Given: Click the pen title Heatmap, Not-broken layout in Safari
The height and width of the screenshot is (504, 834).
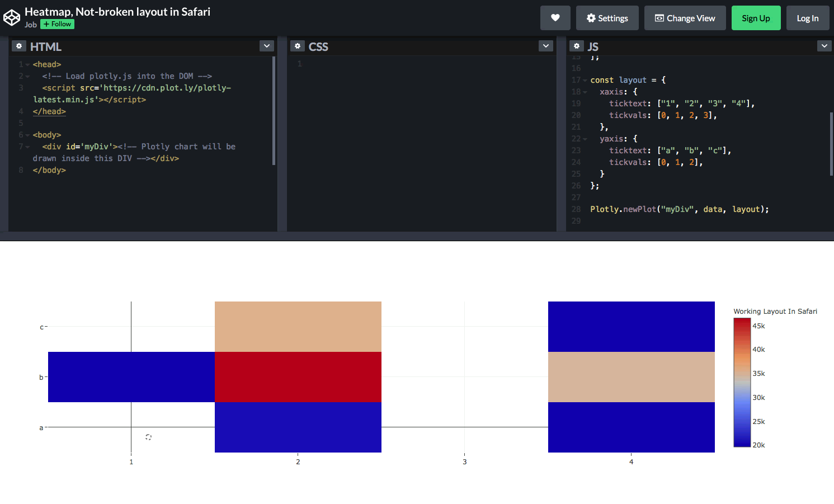Looking at the screenshot, I should tap(117, 12).
